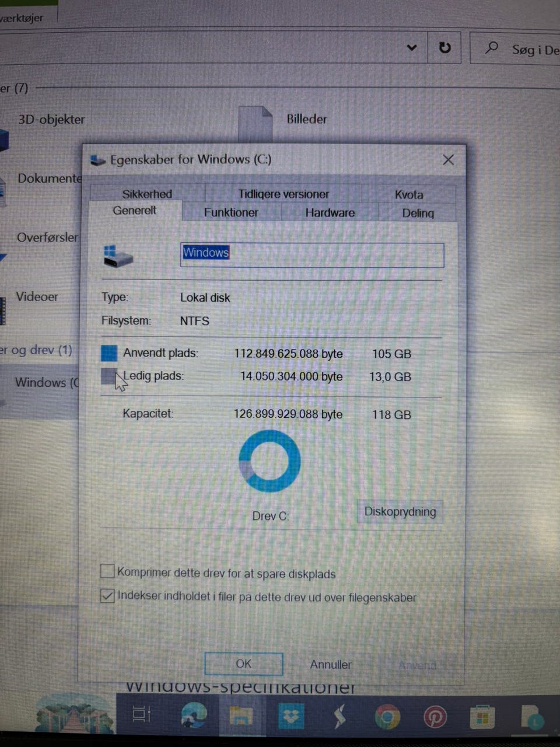Select the Generelt tab
The image size is (560, 747).
tap(135, 211)
